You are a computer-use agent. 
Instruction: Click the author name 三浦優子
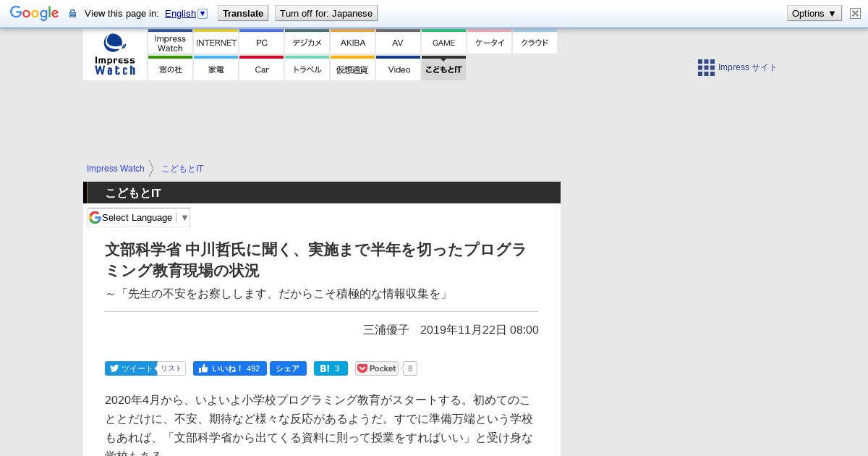tap(386, 330)
